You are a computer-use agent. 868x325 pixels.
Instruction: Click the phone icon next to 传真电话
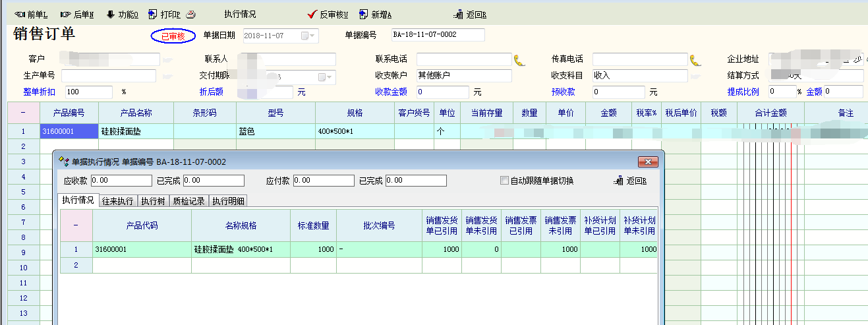[x=695, y=60]
